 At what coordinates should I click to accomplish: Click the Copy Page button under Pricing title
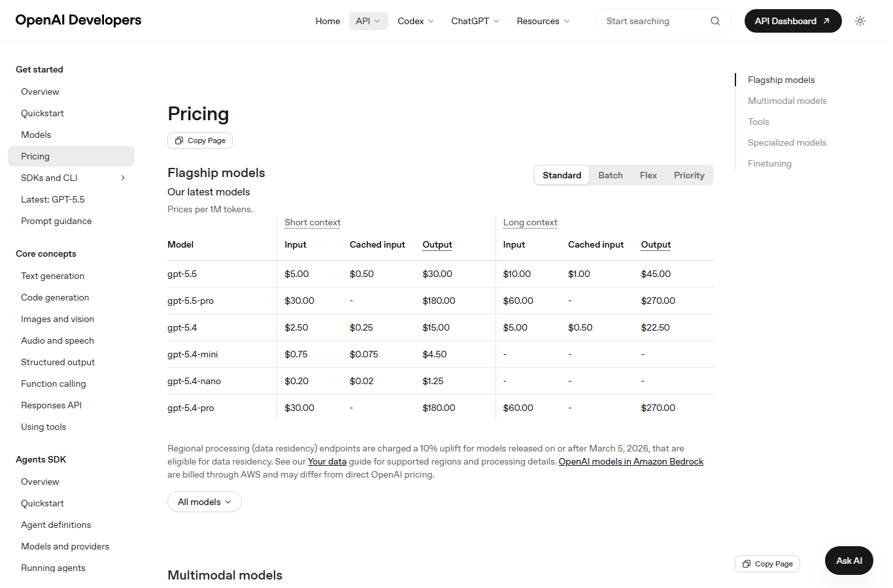[x=200, y=140]
